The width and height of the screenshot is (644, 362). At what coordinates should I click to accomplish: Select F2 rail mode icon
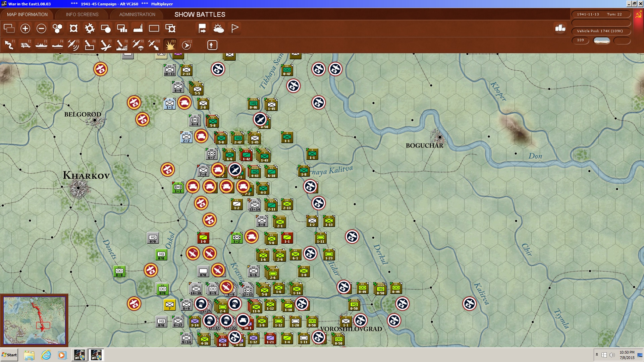click(25, 45)
